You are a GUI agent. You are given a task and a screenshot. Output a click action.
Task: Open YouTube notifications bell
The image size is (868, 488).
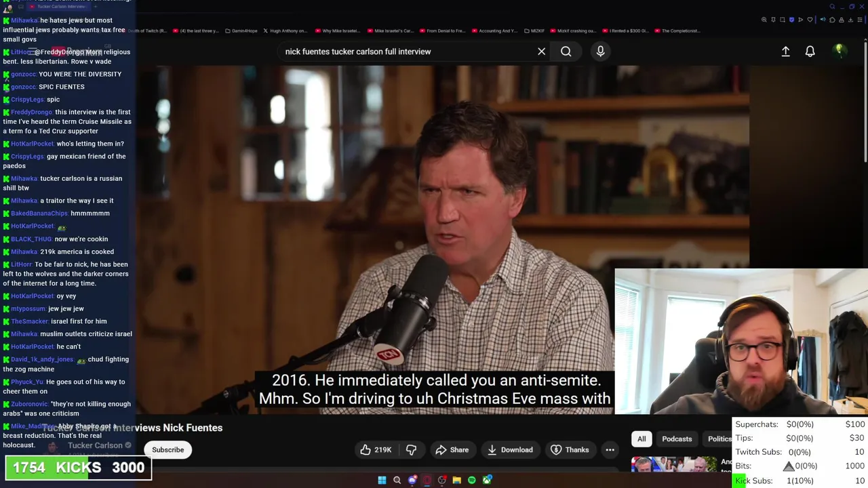click(x=810, y=52)
